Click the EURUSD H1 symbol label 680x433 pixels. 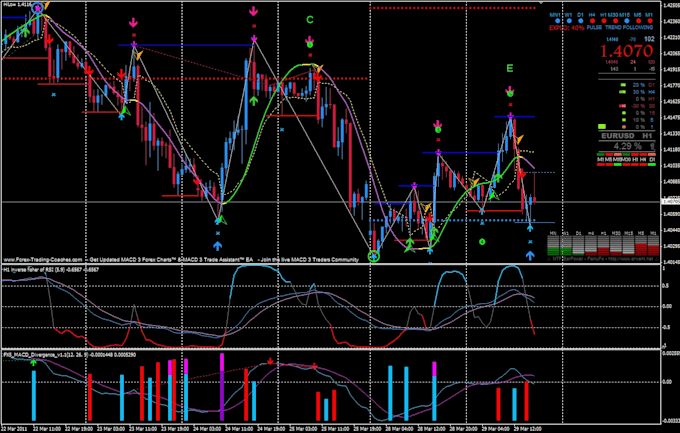pos(627,136)
